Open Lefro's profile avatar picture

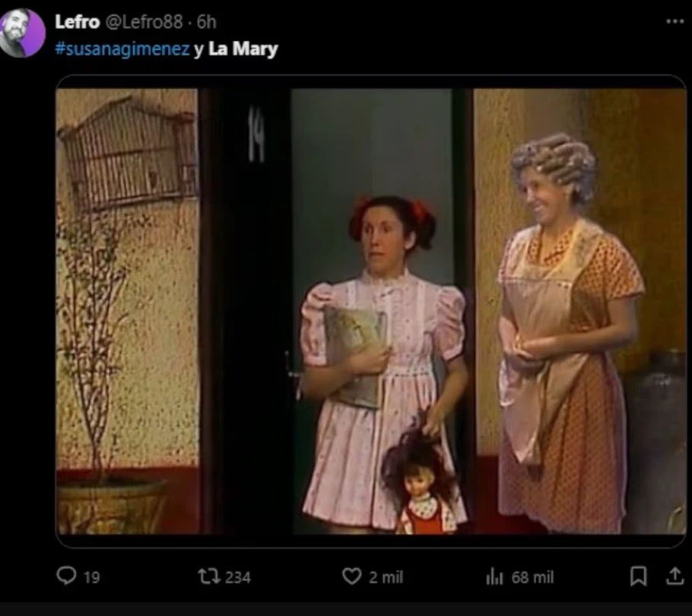pyautogui.click(x=22, y=33)
